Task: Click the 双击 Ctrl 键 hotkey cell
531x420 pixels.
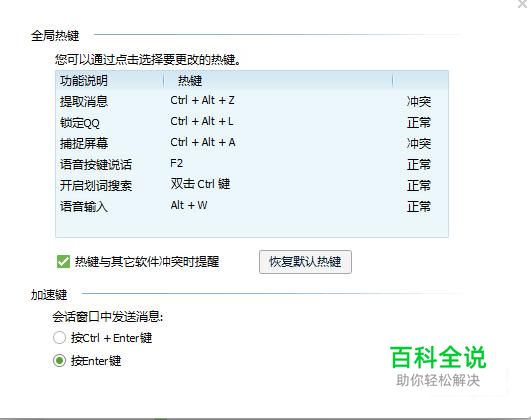Action: pos(200,184)
